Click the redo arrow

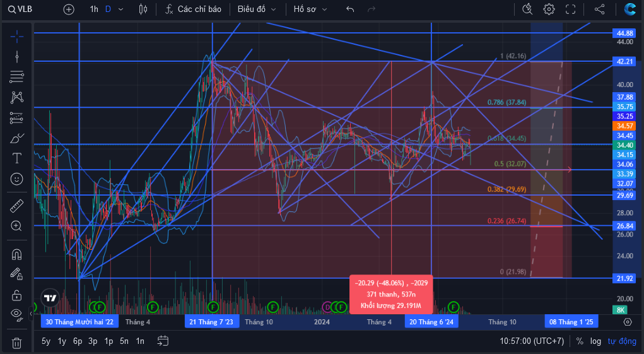coord(372,9)
